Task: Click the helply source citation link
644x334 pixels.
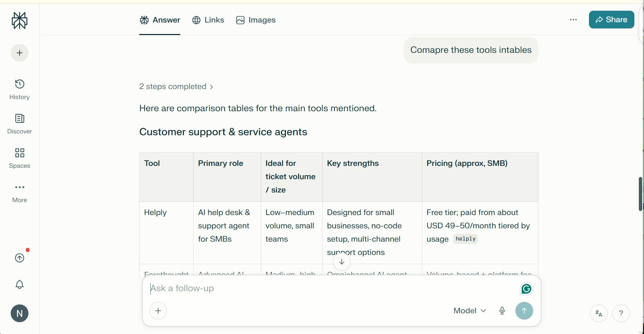Action: coord(465,239)
